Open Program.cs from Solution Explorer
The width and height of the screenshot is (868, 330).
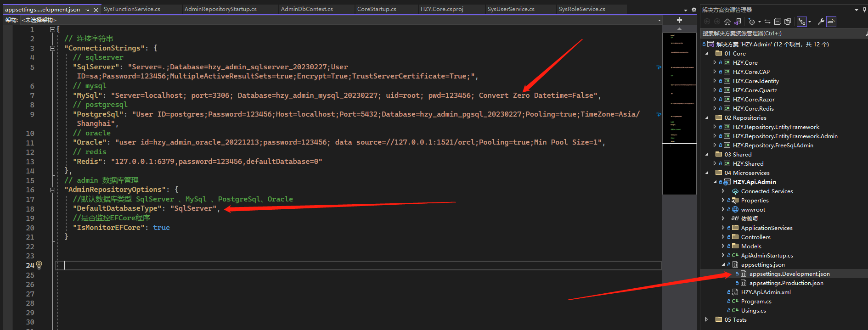coord(756,302)
